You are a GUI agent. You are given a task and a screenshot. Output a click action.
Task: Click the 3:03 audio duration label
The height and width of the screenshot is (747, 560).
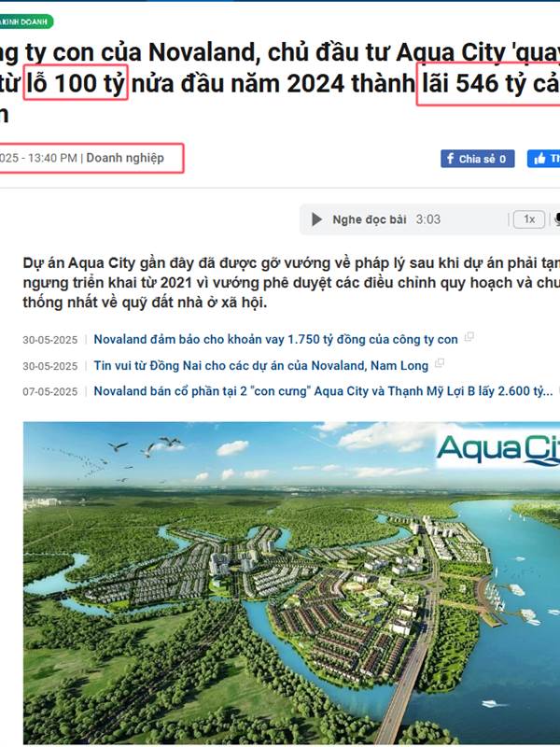click(x=428, y=219)
